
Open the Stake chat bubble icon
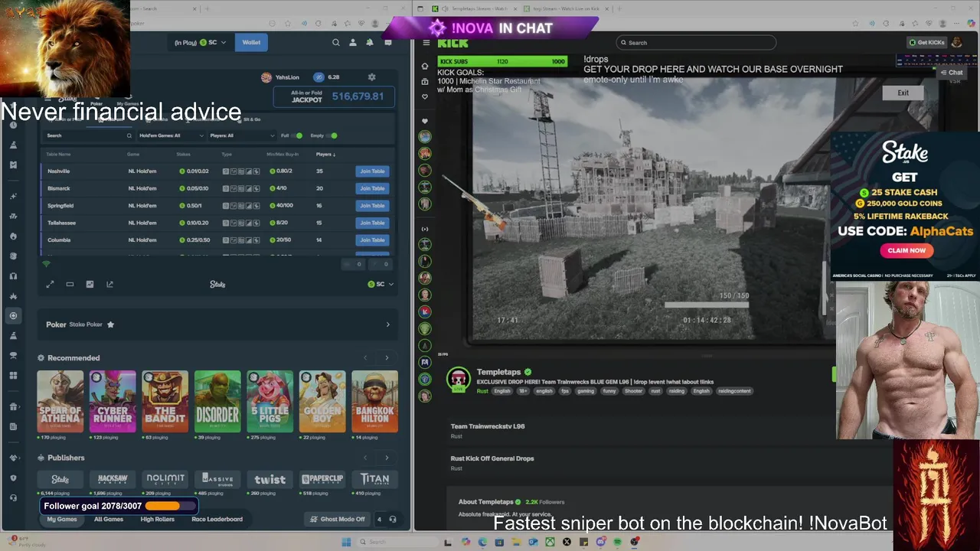(388, 43)
